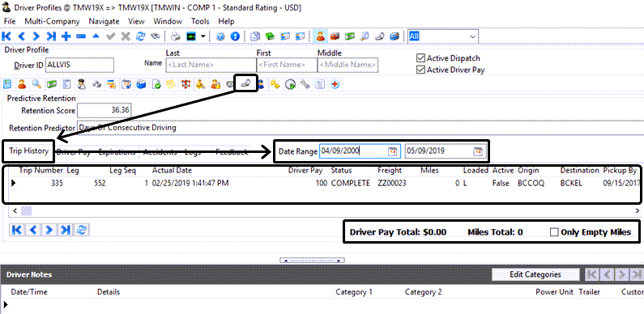Open the Multi-Company menu
Screen dimensions: 644x314
click(x=52, y=21)
